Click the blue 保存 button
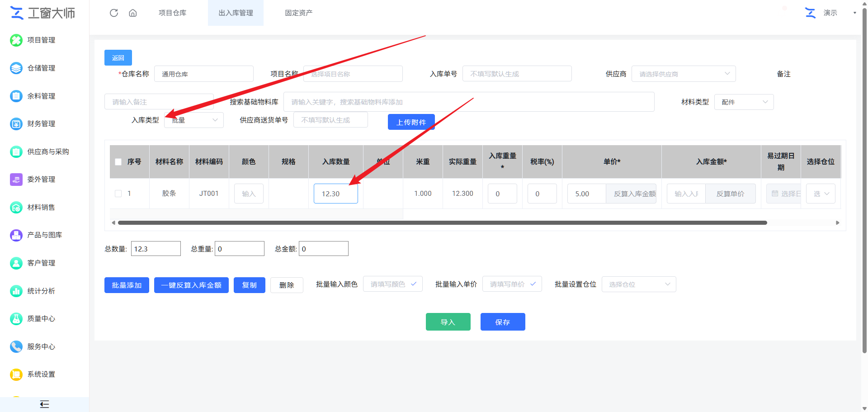 (503, 322)
